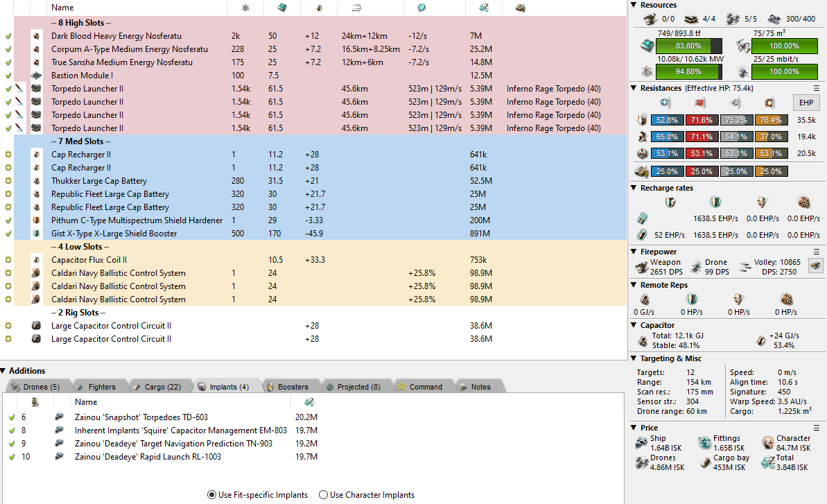Sort by the Name column header

62,8
